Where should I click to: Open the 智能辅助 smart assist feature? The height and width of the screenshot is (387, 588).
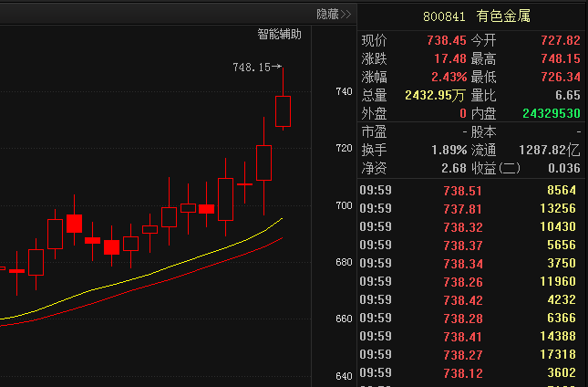[279, 35]
